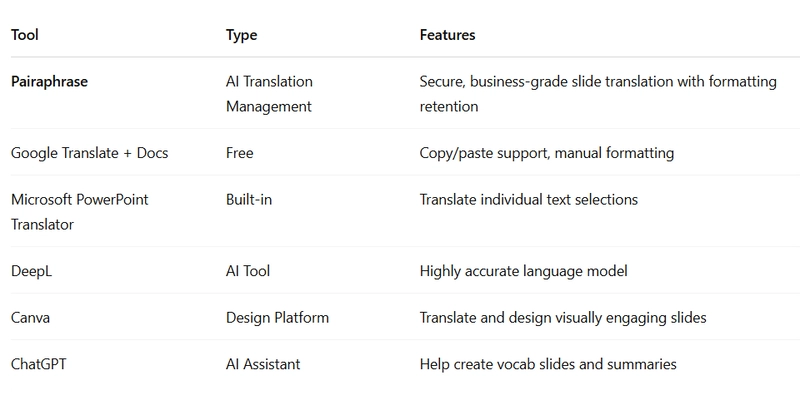Click the Free type cell
Image resolution: width=800 pixels, height=405 pixels.
click(x=240, y=153)
